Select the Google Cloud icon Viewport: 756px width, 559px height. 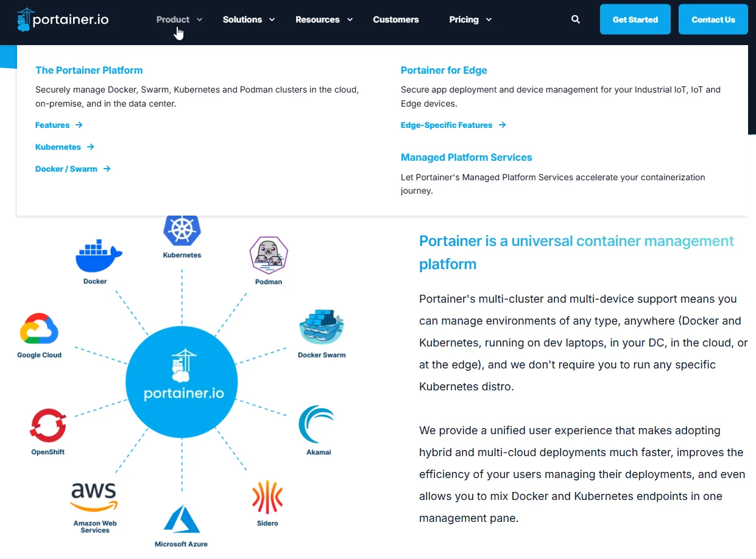(x=39, y=330)
